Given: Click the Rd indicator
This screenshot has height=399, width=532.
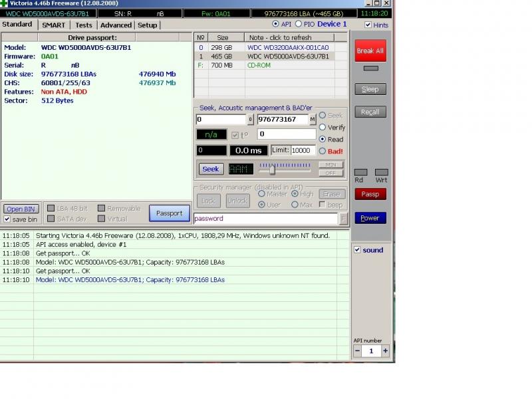Looking at the screenshot, I should pyautogui.click(x=360, y=172).
